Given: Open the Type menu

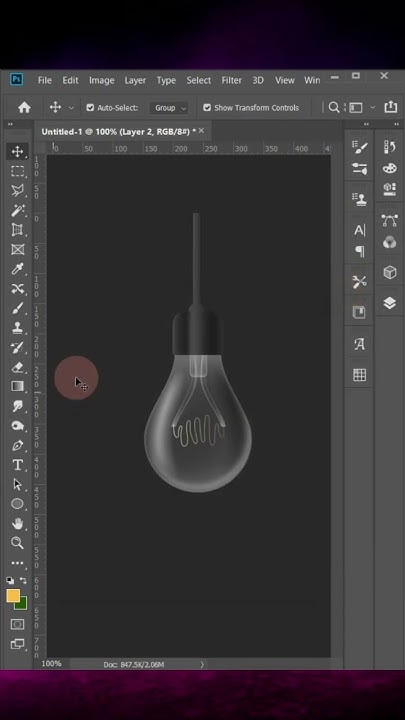Looking at the screenshot, I should (166, 80).
